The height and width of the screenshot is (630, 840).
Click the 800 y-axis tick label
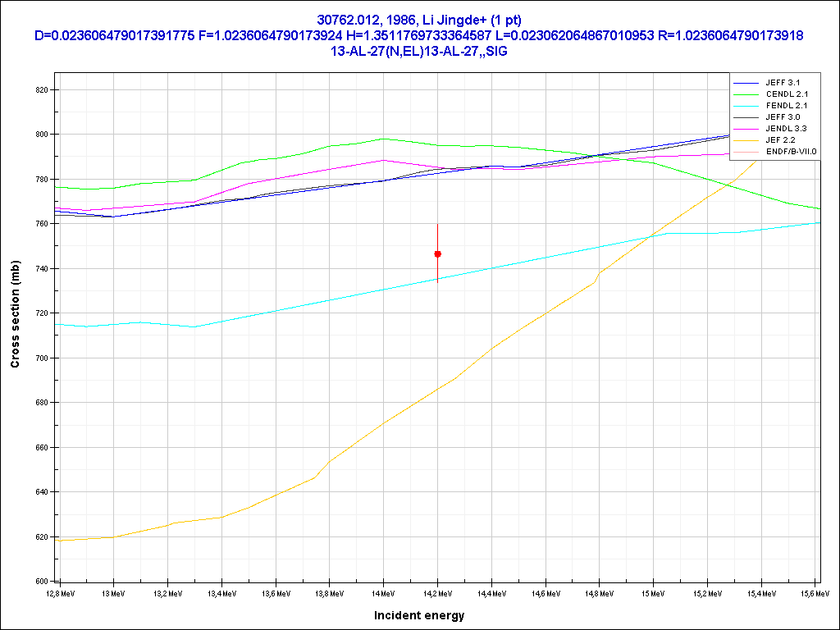point(41,135)
